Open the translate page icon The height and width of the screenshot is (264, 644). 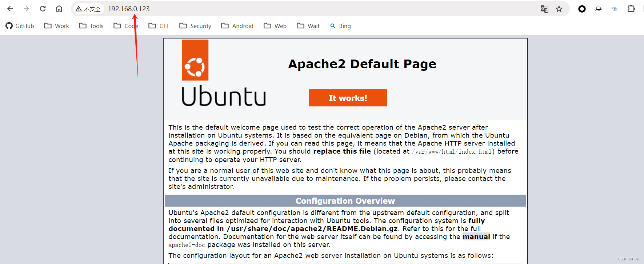click(544, 9)
